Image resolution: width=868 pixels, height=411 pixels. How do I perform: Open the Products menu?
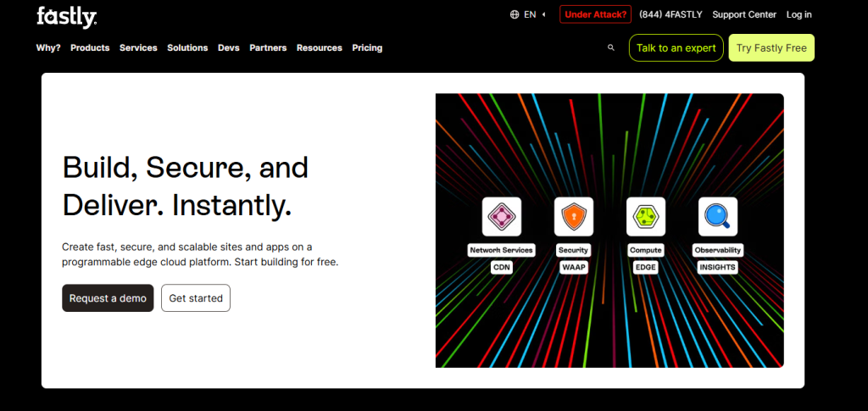[x=90, y=48]
